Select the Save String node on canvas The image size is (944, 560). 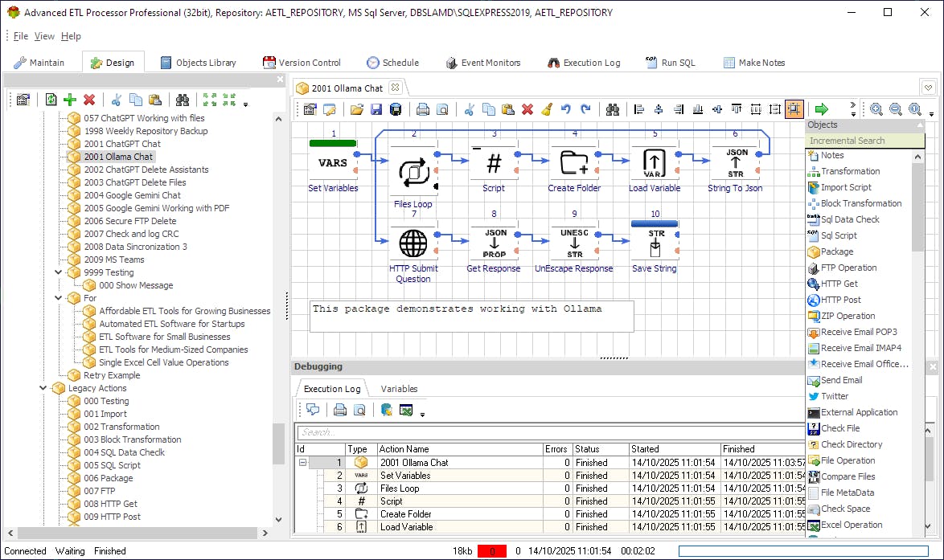[655, 243]
